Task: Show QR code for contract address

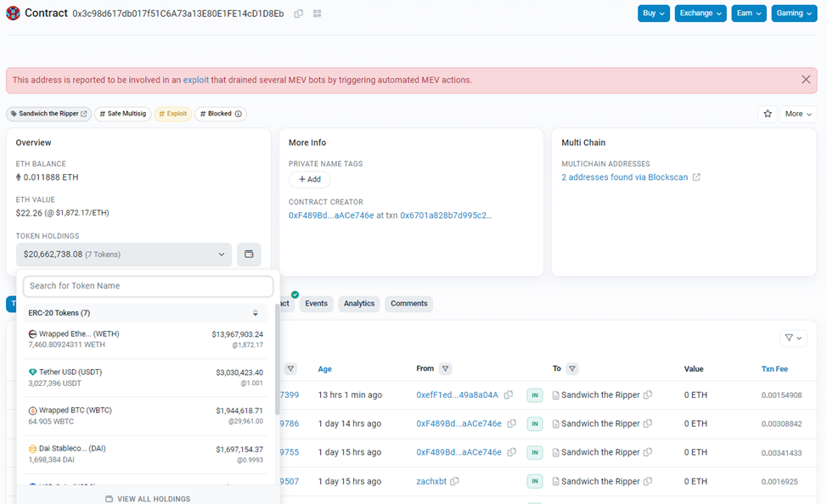Action: pos(317,14)
